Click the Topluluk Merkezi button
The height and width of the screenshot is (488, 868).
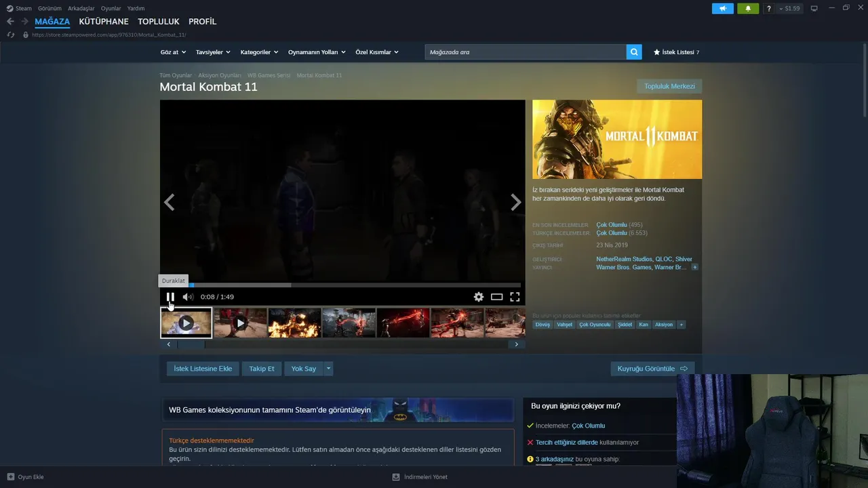669,86
